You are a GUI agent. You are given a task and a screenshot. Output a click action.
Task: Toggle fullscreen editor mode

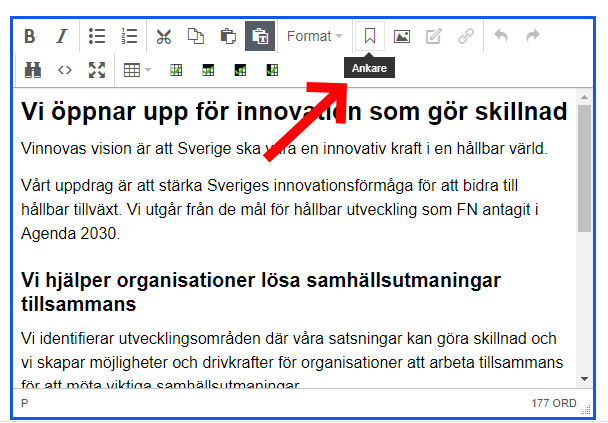pos(97,70)
